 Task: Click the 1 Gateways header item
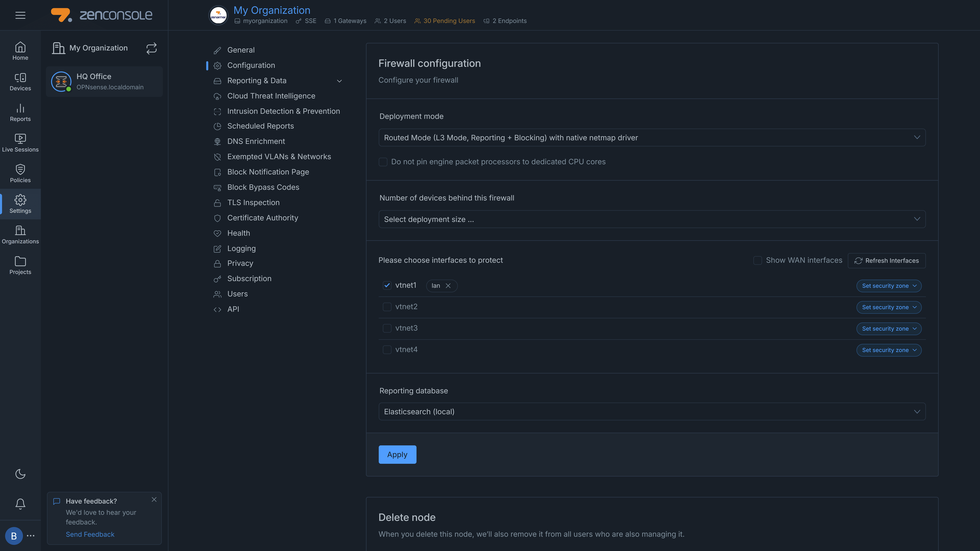(x=345, y=21)
